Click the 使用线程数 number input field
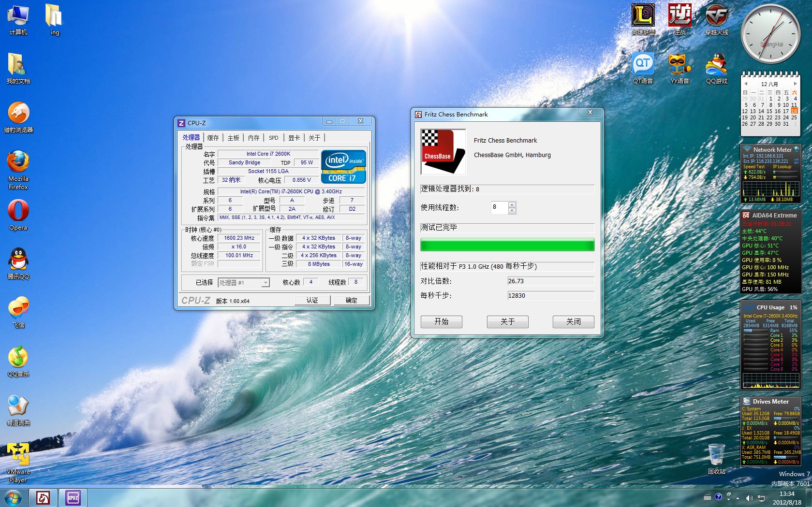The image size is (812, 507). [500, 207]
